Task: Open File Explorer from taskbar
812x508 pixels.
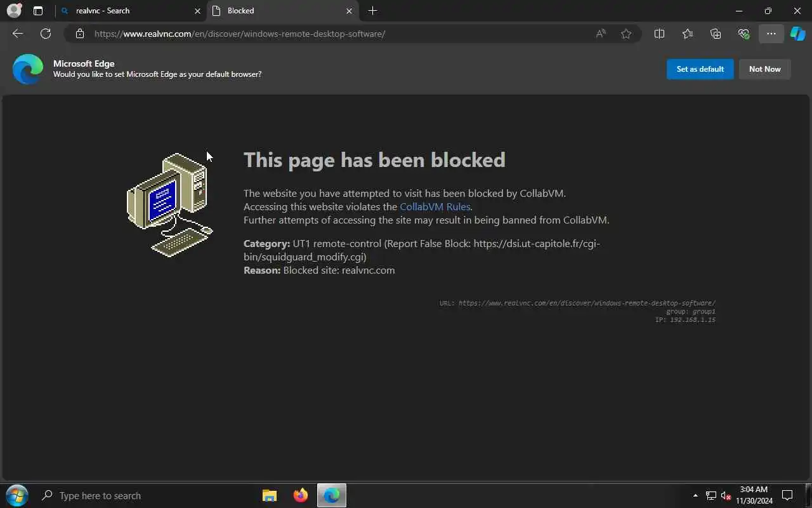Action: coord(270,495)
